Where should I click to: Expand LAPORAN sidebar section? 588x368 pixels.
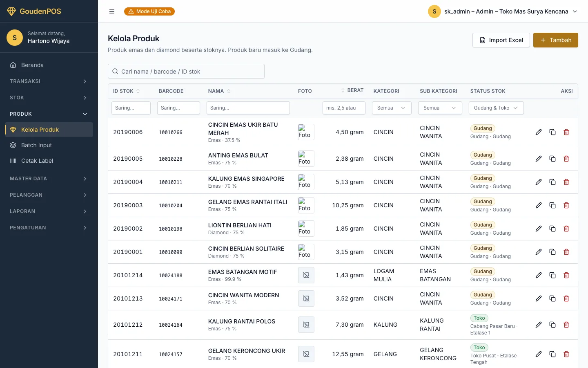(49, 211)
